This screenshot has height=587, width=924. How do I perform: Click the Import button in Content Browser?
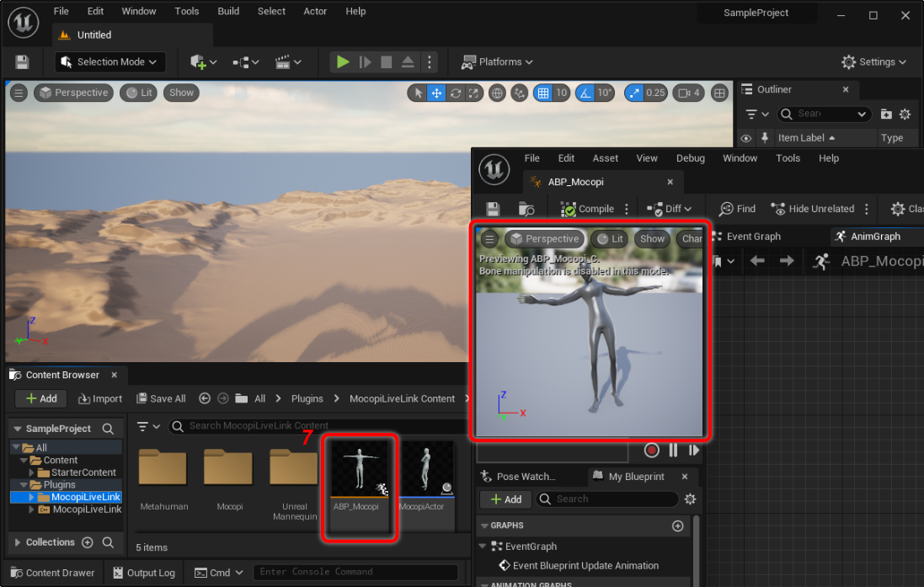(100, 398)
